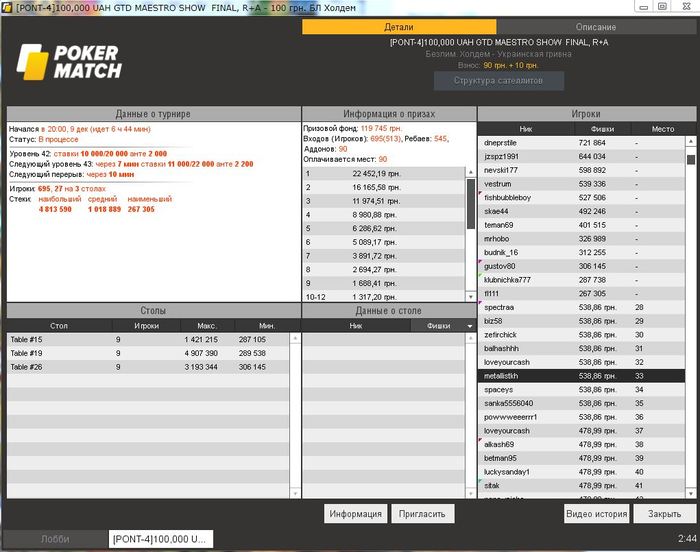700x552 pixels.
Task: Select highlighted player metallistkh
Action: [581, 376]
